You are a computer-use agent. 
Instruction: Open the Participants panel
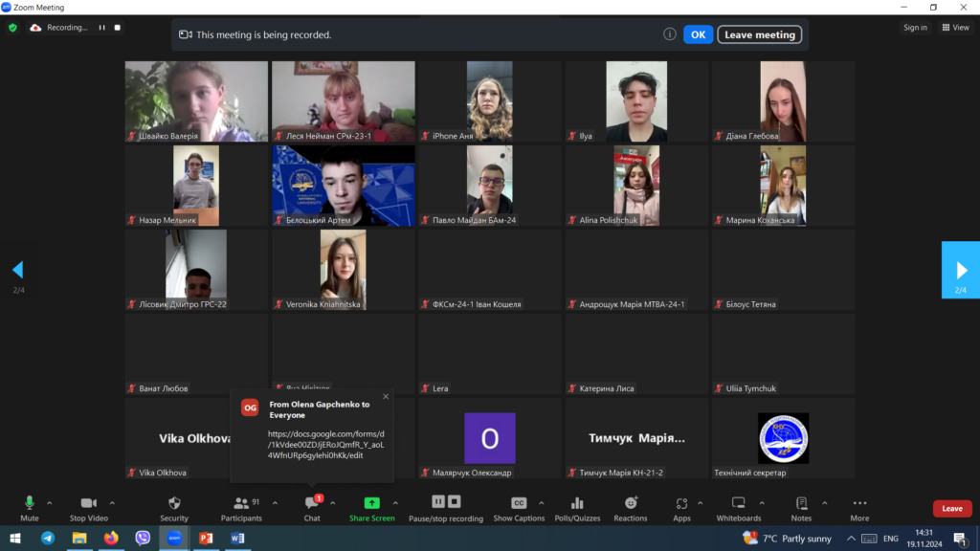point(240,503)
